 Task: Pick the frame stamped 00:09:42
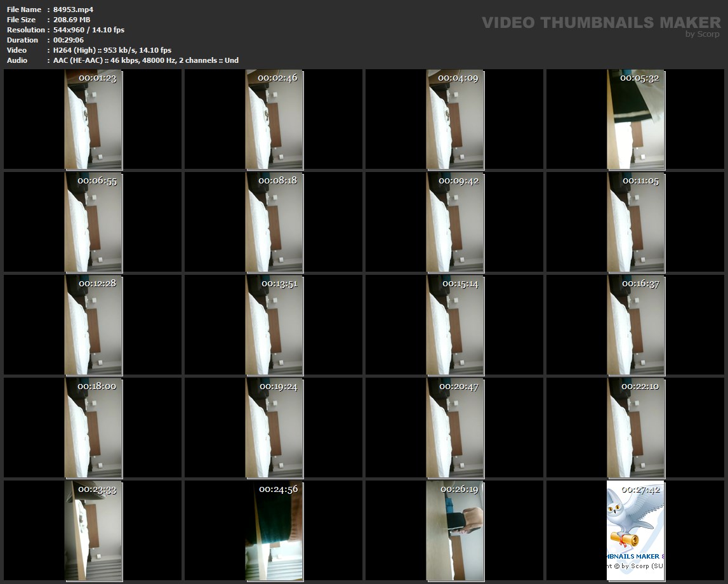(455, 222)
